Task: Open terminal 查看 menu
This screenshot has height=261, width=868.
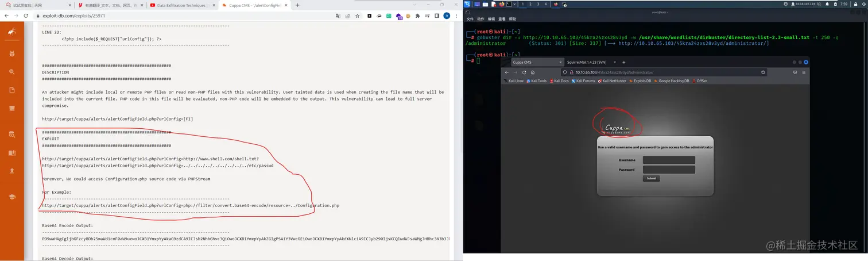Action: [x=502, y=19]
